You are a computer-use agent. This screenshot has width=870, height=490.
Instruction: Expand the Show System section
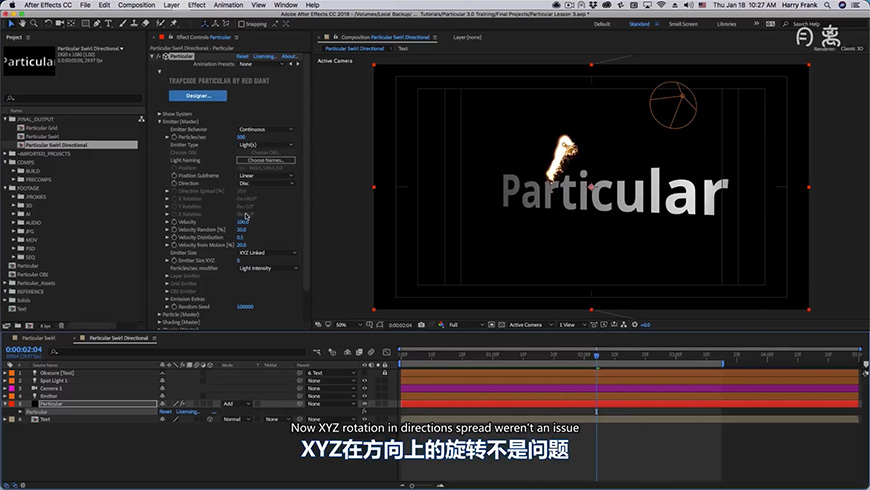coord(160,114)
